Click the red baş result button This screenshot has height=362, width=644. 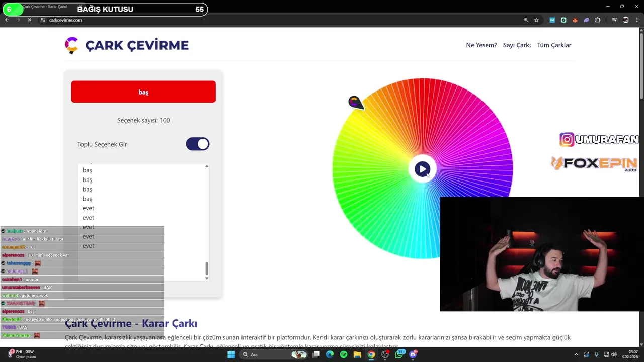pos(143,92)
